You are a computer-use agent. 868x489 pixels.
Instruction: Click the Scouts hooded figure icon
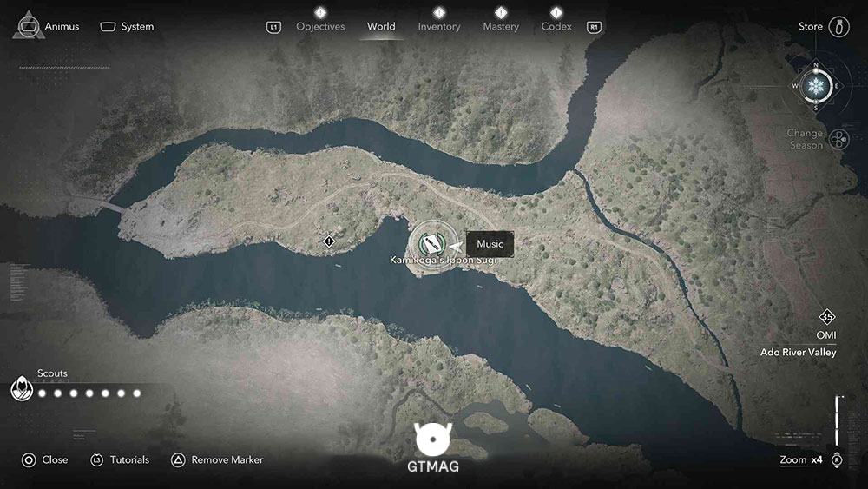pyautogui.click(x=22, y=388)
